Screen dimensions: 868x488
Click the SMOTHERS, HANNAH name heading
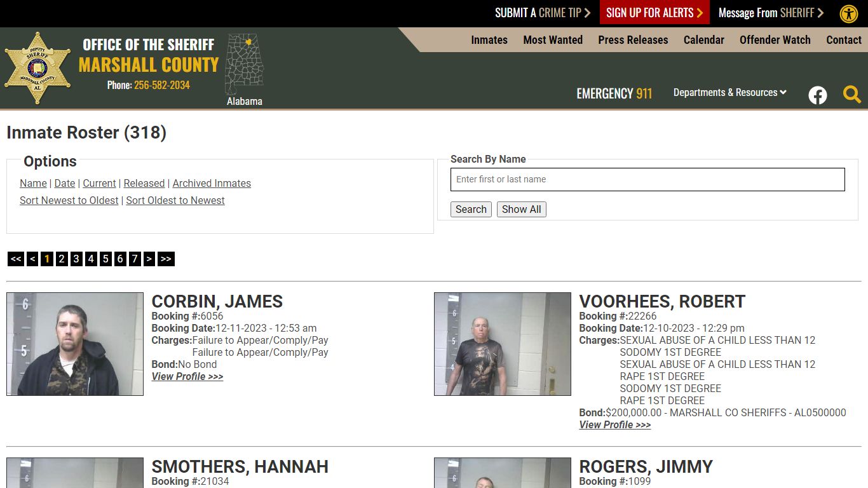(240, 466)
